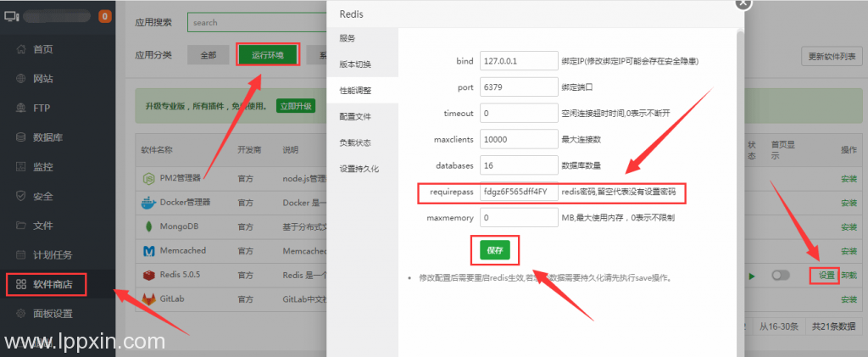Click the port input field
The width and height of the screenshot is (868, 357).
(x=519, y=86)
